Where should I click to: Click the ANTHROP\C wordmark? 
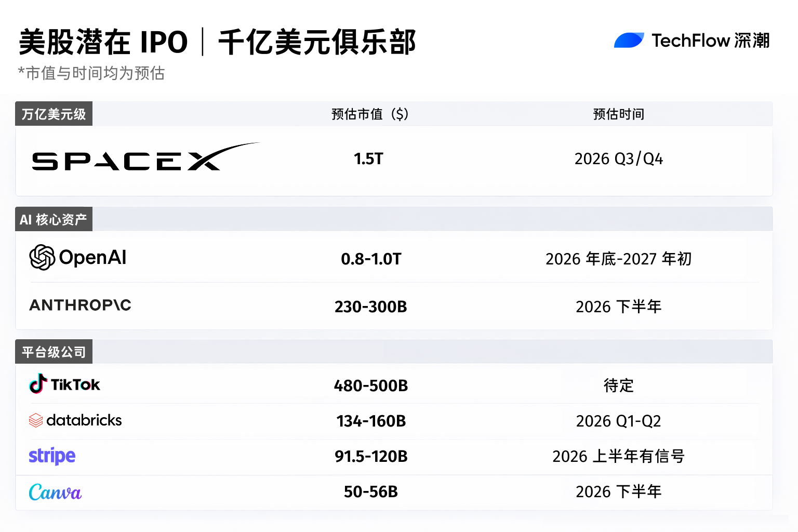coord(80,305)
